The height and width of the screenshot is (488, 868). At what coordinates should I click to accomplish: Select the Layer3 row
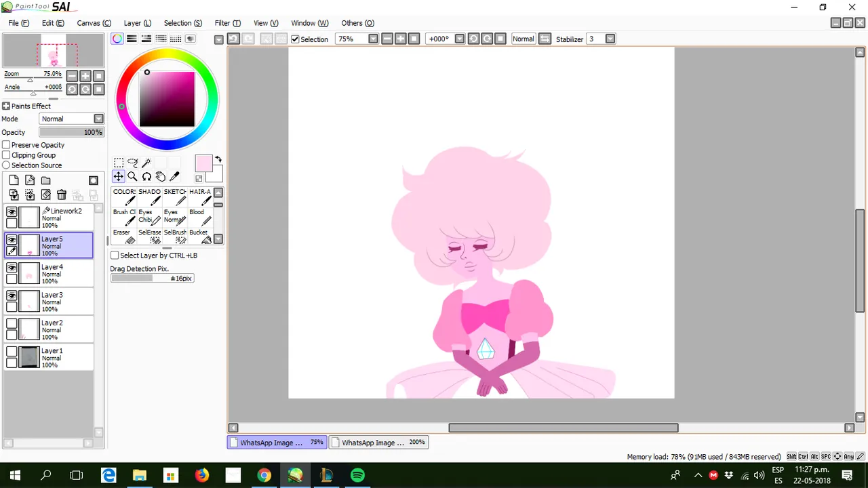49,302
